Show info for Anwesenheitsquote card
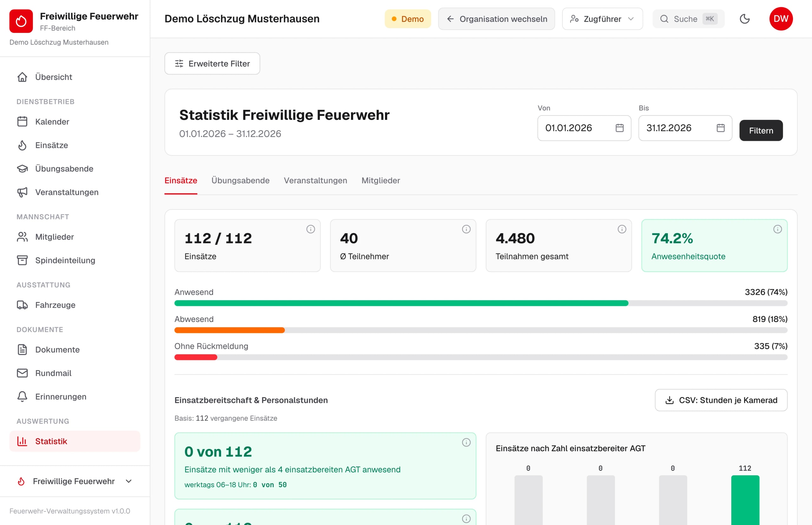812x525 pixels. [777, 229]
